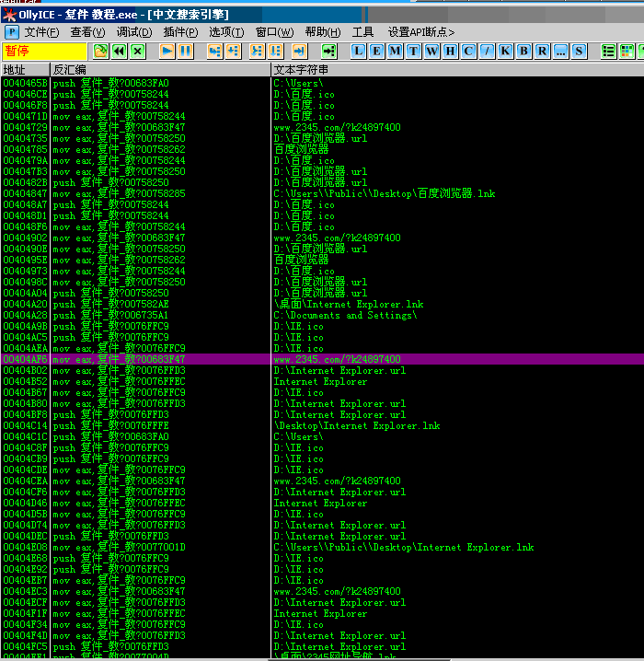The width and height of the screenshot is (644, 661).
Task: Click the Go to address icon
Action: click(x=329, y=52)
